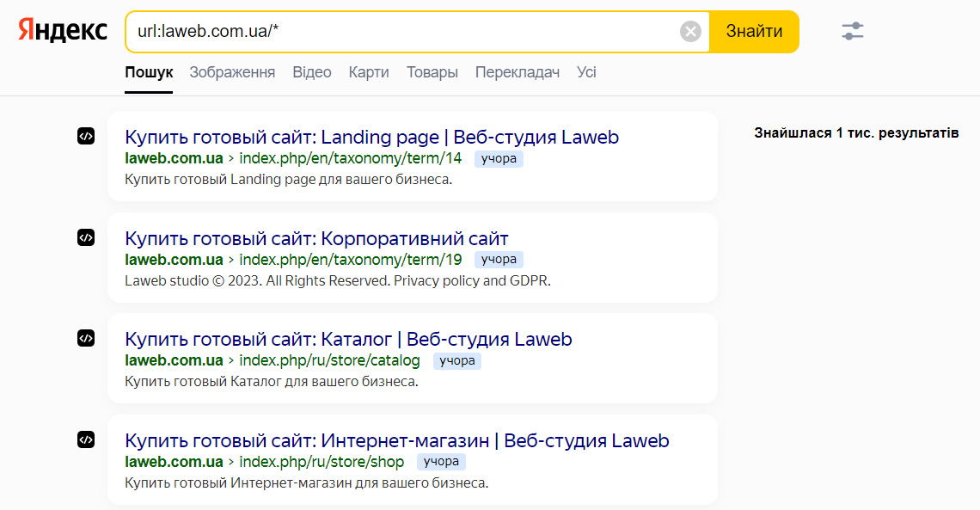Click 'учора' badge on store/catalog result
Screen dimensions: 980x510
tap(456, 360)
